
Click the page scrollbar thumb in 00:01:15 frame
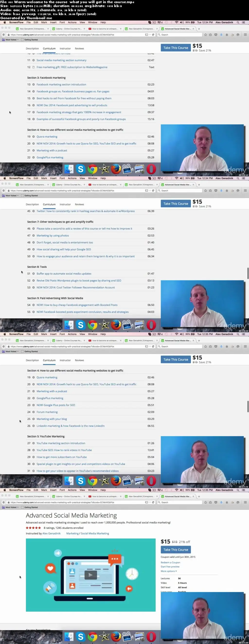point(248,407)
